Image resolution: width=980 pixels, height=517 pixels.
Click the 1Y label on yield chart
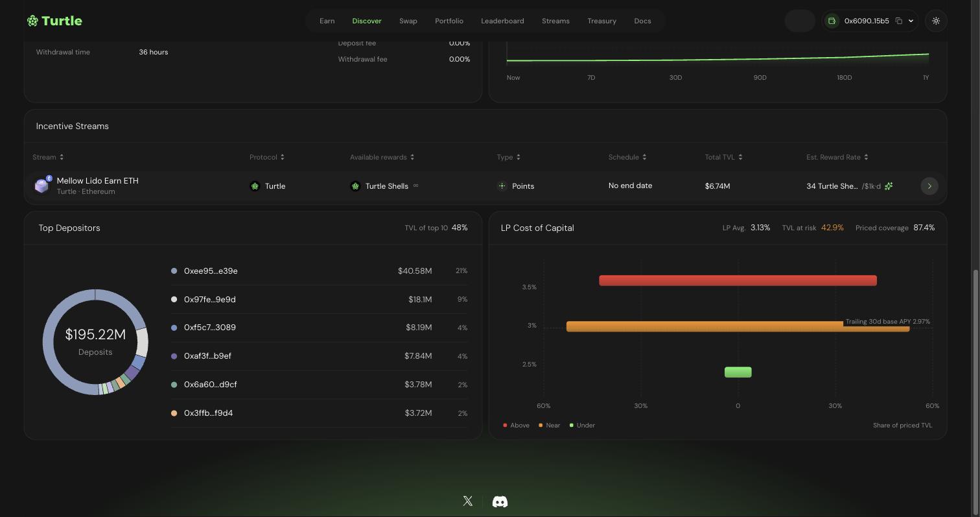(x=926, y=77)
